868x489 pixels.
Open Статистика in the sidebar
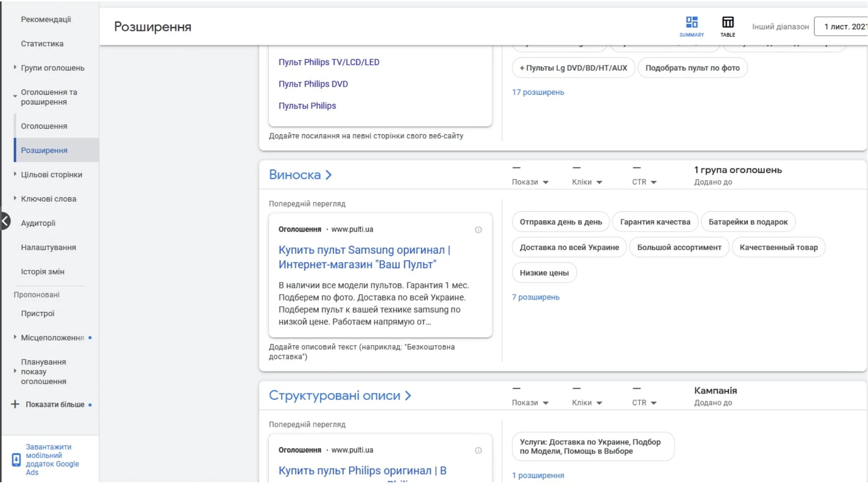click(42, 44)
